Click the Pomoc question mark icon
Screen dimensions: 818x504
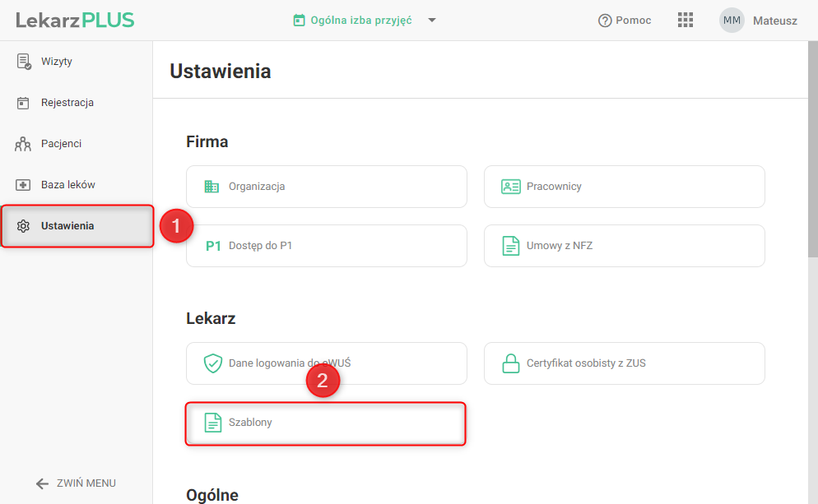coord(605,21)
